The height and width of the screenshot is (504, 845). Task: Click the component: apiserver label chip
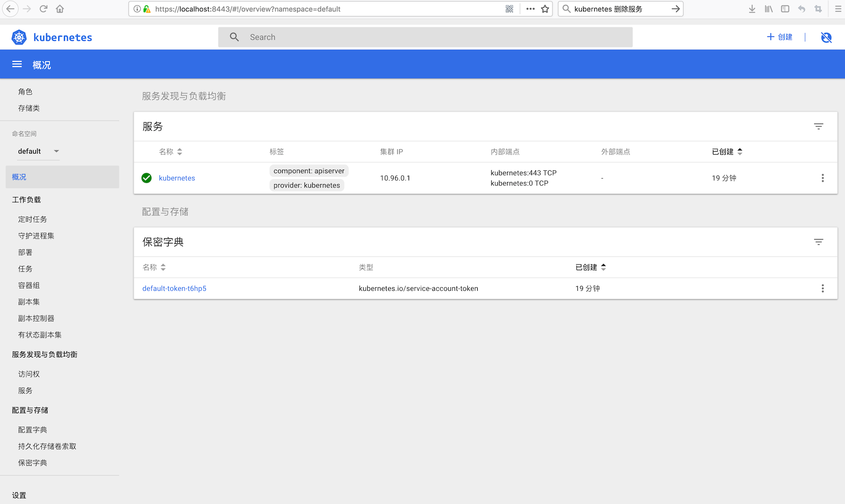click(309, 171)
